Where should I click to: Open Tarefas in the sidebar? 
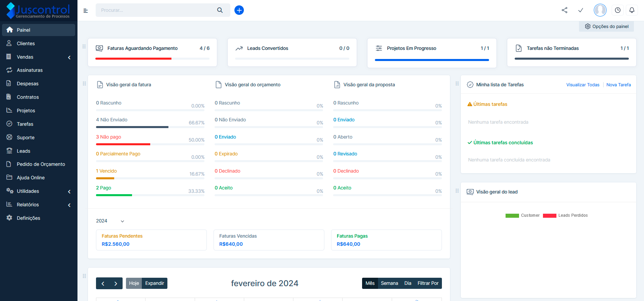(x=39, y=124)
